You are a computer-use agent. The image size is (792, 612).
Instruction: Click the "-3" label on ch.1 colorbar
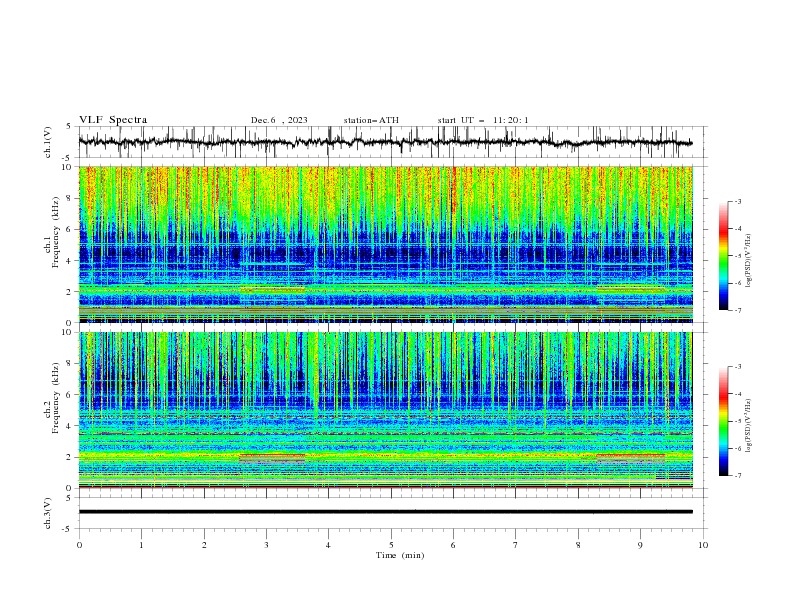tap(738, 201)
